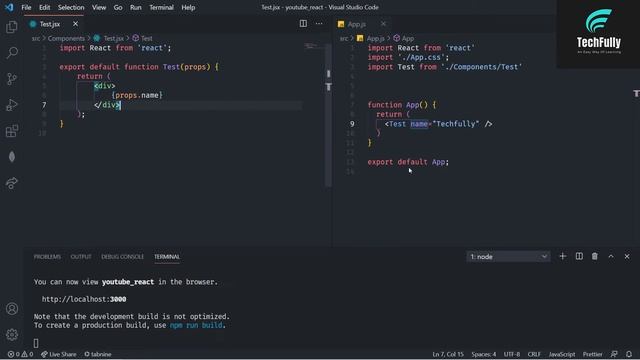Open http://localhost:3000 link in terminal
The image size is (640, 360).
coord(84,299)
